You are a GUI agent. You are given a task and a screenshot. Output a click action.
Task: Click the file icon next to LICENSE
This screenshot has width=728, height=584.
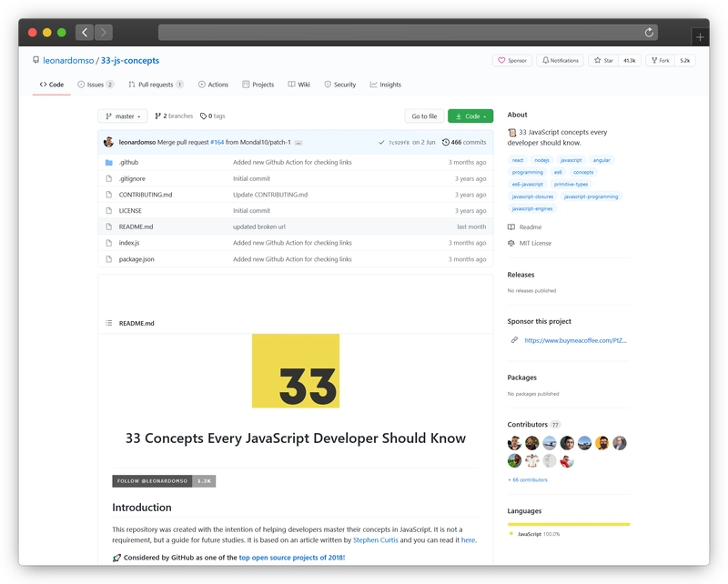109,211
